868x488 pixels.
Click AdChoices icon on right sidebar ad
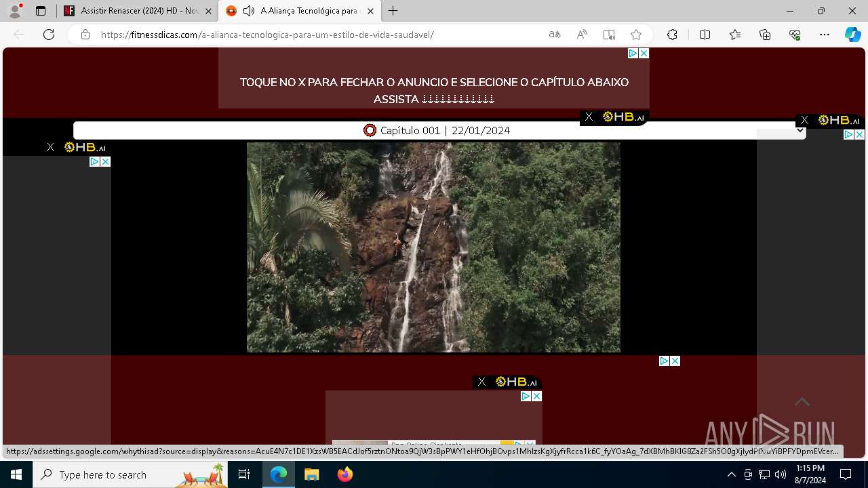(849, 135)
